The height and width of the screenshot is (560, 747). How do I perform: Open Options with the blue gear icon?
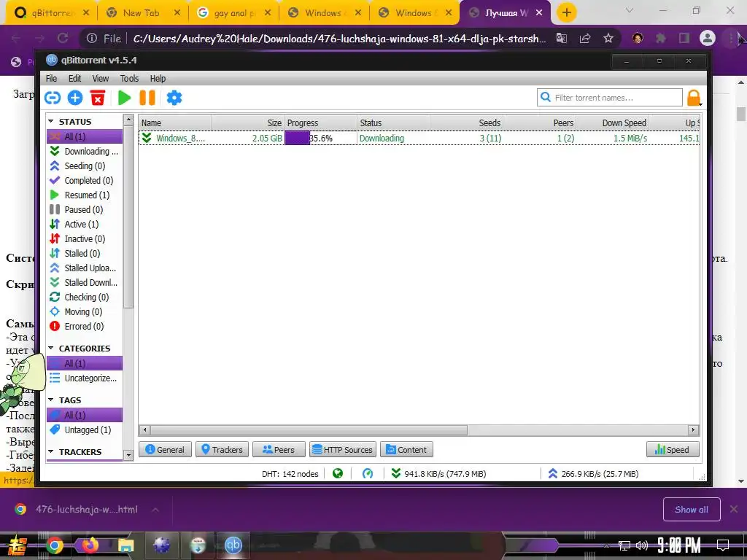click(174, 98)
